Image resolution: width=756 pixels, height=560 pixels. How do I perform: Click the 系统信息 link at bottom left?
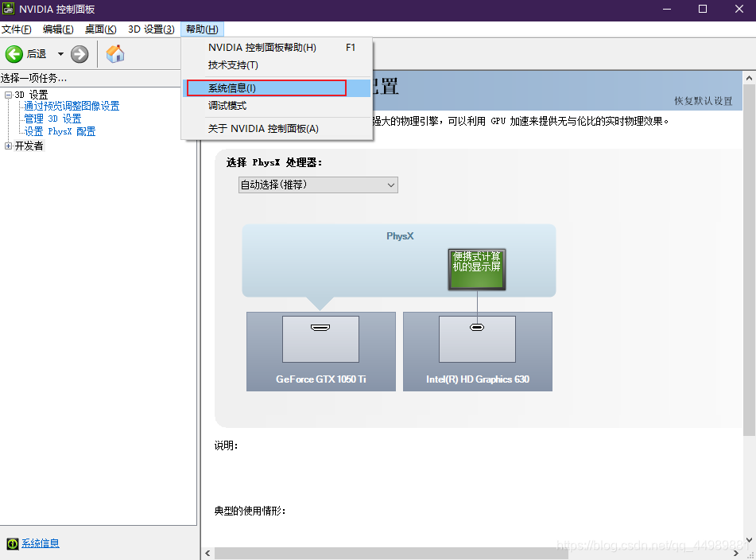[41, 543]
